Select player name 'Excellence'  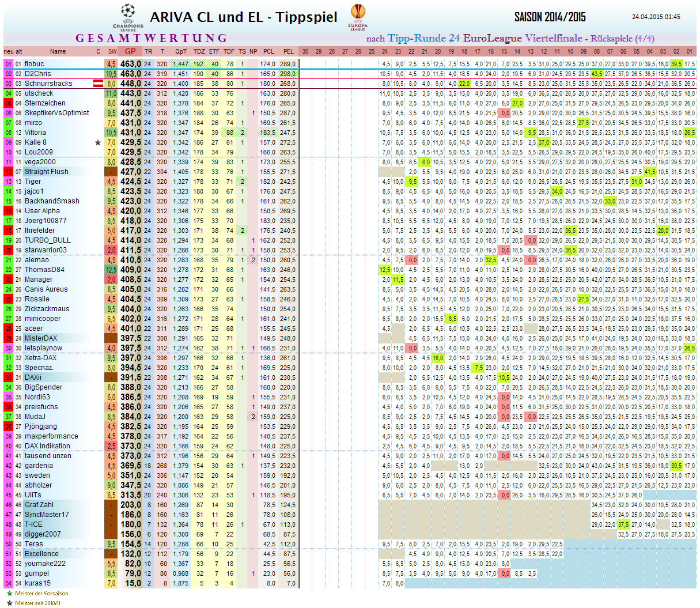(41, 554)
